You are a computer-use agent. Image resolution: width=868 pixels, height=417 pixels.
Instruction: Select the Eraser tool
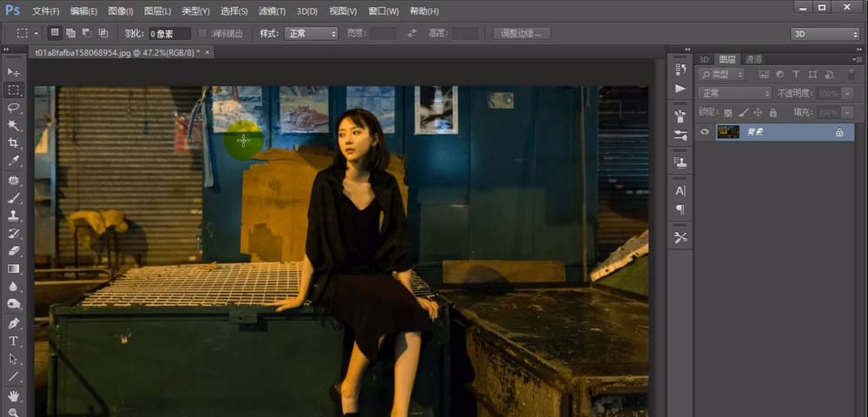pos(14,250)
